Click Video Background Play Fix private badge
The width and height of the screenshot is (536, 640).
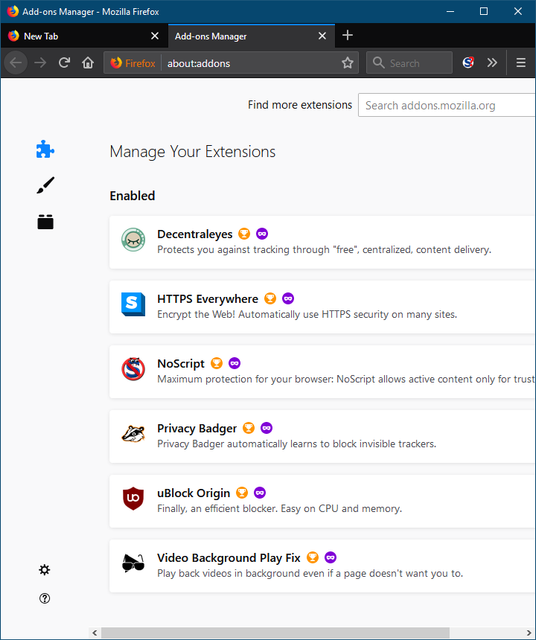click(x=330, y=557)
